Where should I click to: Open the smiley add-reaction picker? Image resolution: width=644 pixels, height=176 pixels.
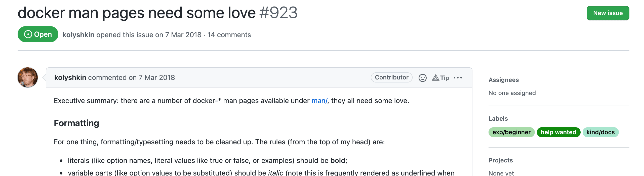(422, 78)
